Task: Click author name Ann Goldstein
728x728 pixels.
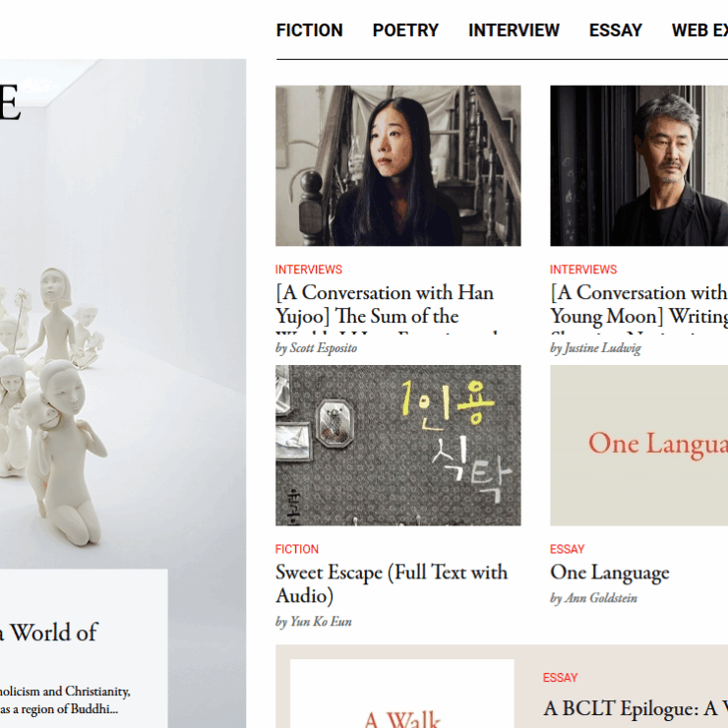Action: (x=593, y=598)
